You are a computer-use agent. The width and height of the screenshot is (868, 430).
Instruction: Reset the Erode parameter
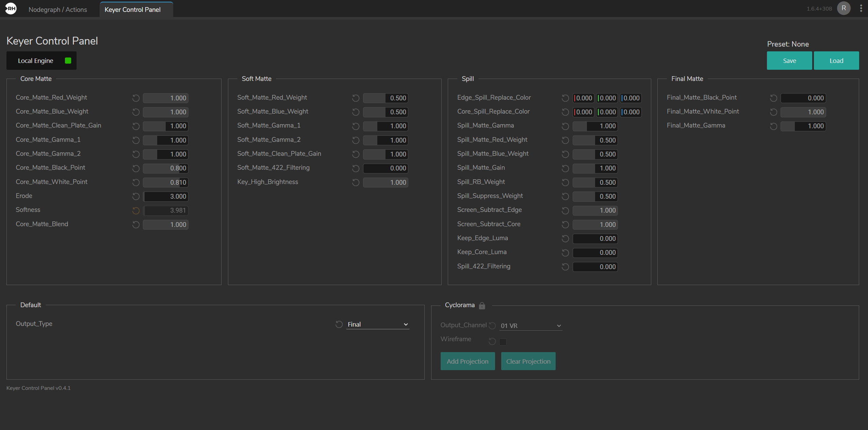(x=135, y=196)
